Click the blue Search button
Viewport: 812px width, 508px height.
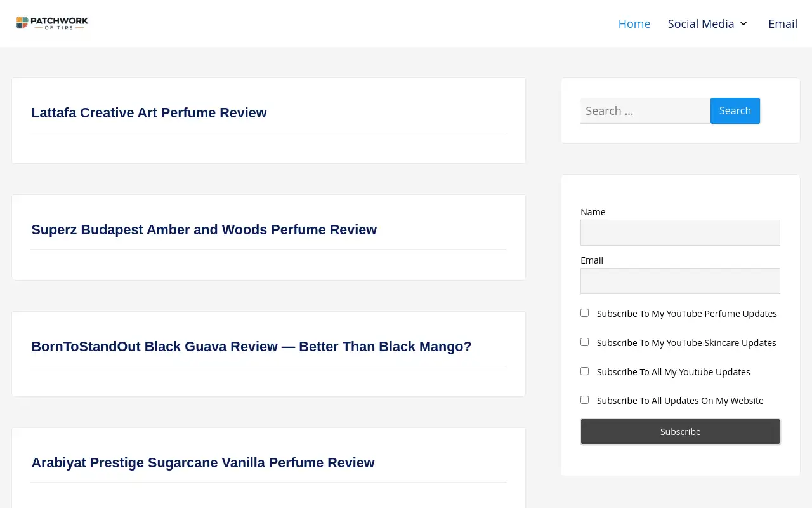click(x=735, y=110)
